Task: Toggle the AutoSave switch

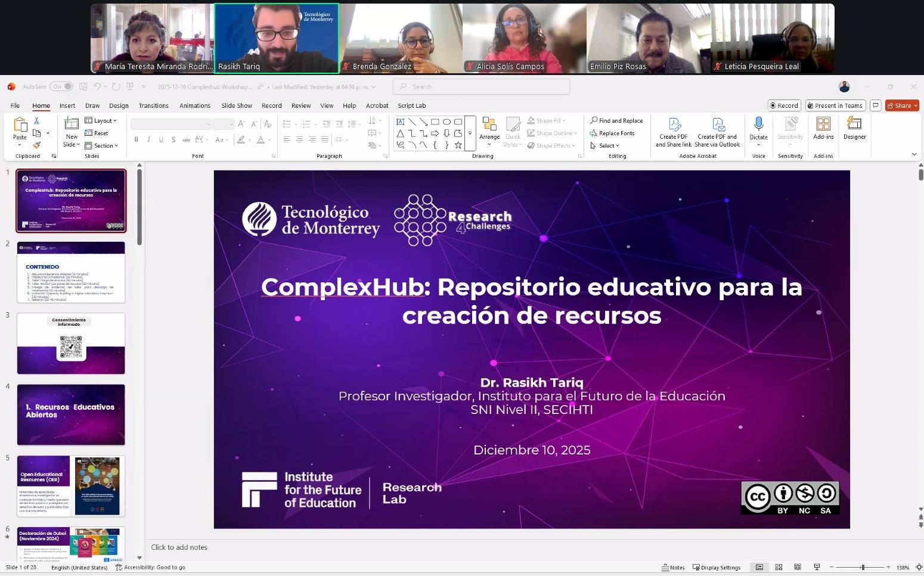Action: click(61, 86)
